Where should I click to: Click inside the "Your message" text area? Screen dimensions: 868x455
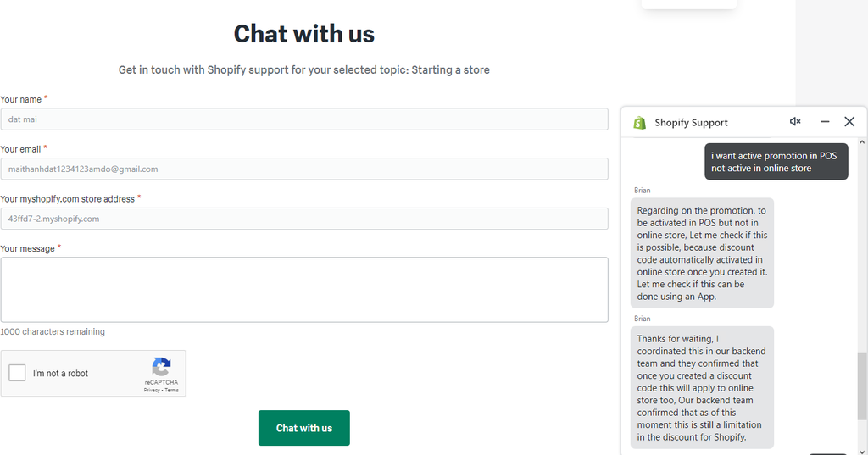point(304,290)
